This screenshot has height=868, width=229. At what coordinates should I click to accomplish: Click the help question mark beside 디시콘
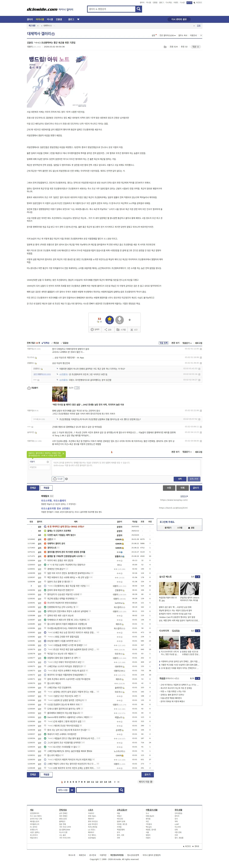tap(66, 479)
